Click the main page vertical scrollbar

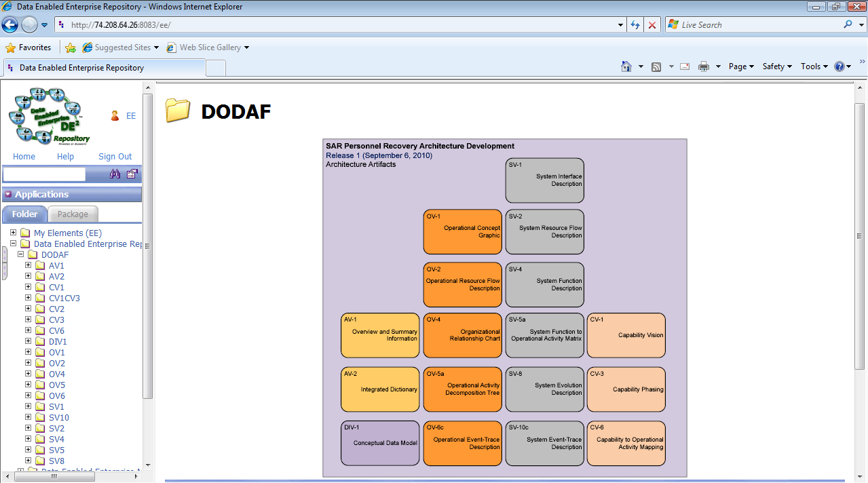tap(859, 236)
